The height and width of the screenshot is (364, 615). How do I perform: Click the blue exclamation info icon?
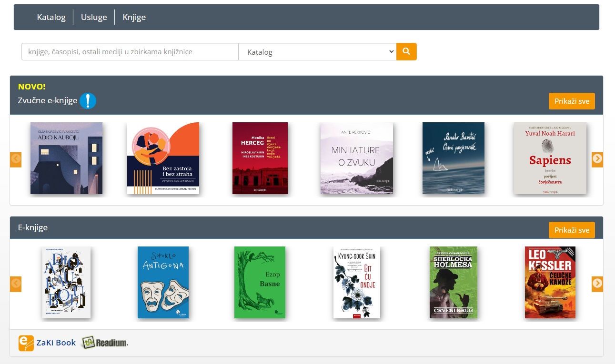coord(88,101)
